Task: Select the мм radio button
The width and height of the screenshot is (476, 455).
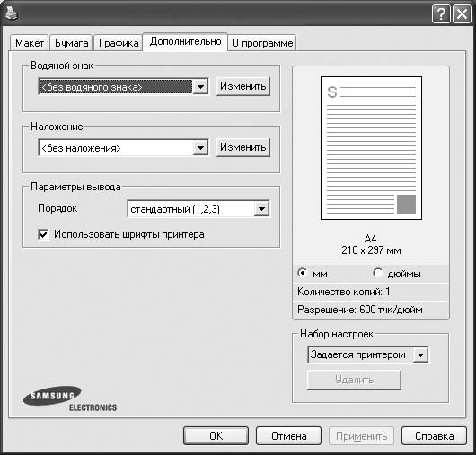Action: [303, 273]
